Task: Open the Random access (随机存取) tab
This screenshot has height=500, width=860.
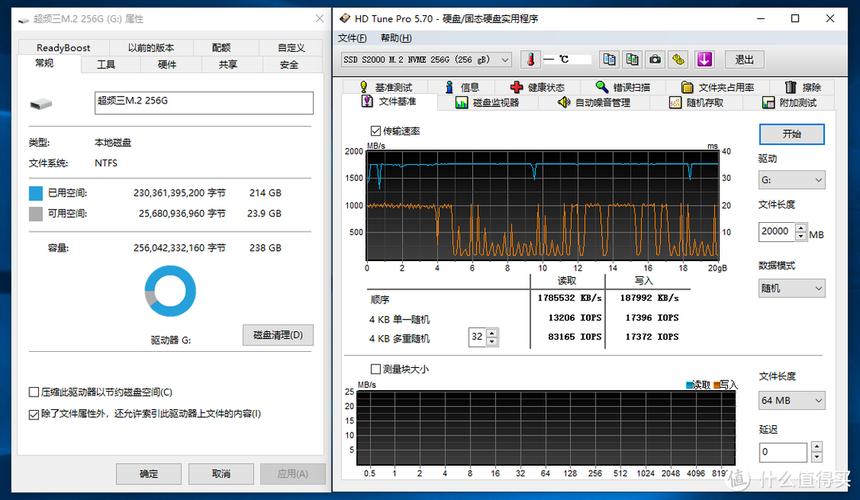Action: [697, 103]
